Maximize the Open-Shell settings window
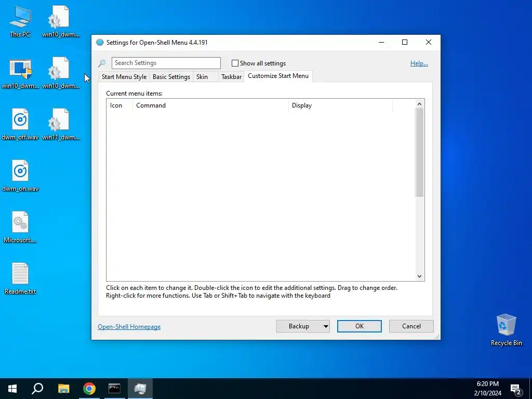 tap(404, 42)
